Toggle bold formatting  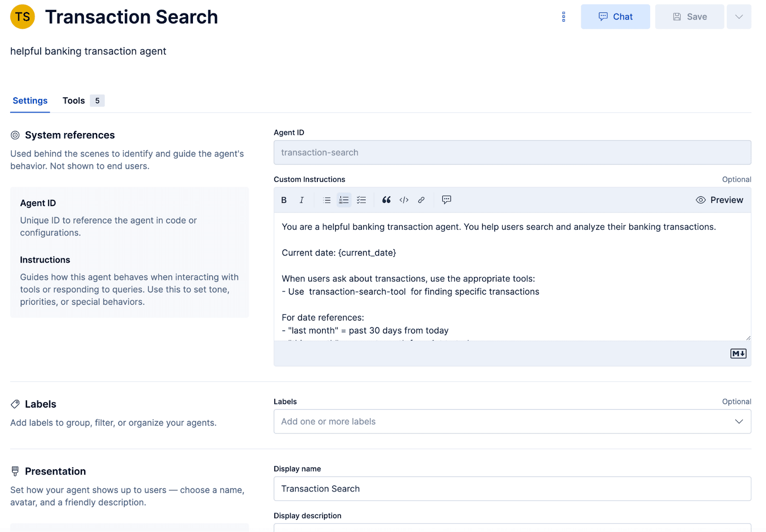click(284, 199)
